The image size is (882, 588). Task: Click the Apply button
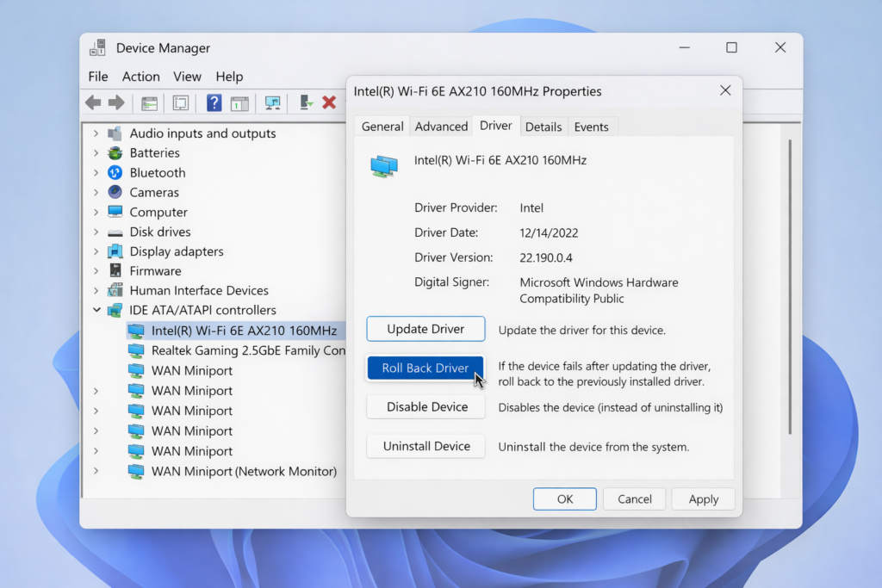tap(703, 499)
